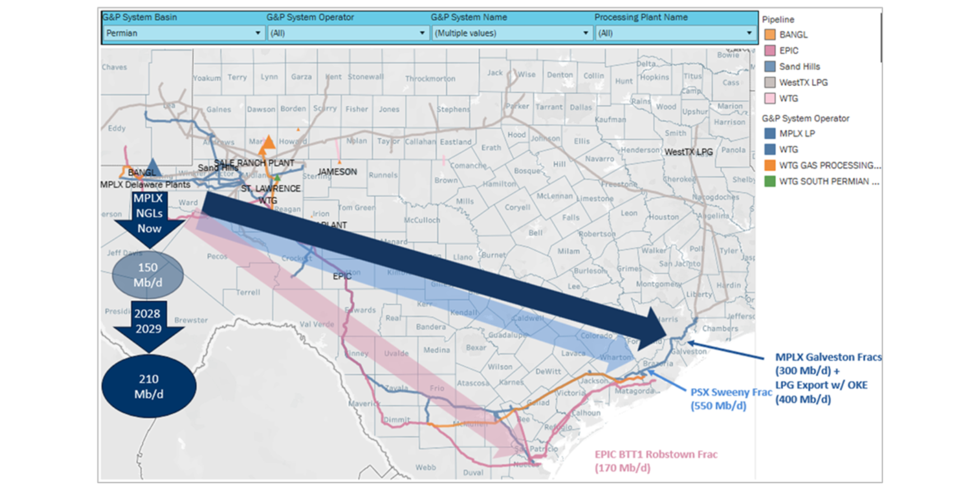Click Coryell county on map
Screen dimensions: 980x490
click(517, 207)
